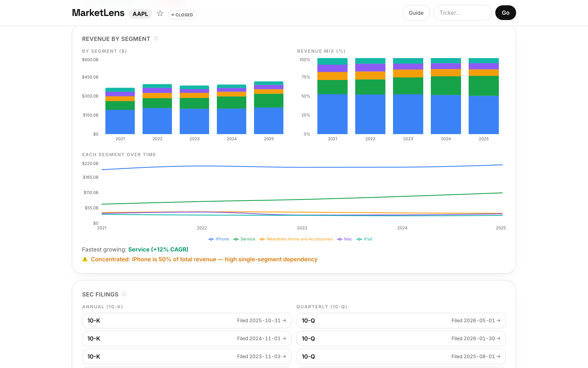Click the CLOSED market status badge
This screenshot has height=368, width=588.
click(182, 15)
